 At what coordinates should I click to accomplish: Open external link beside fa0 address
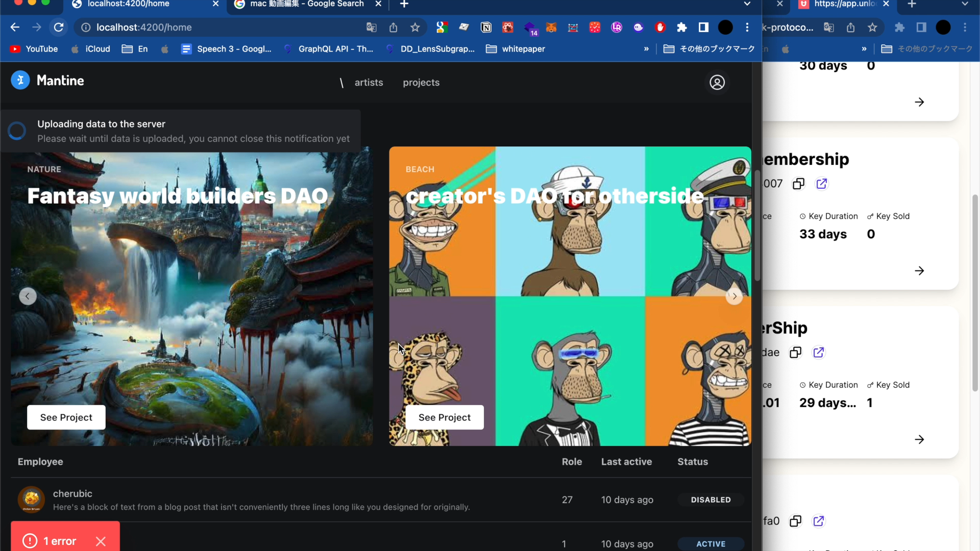[x=818, y=521]
